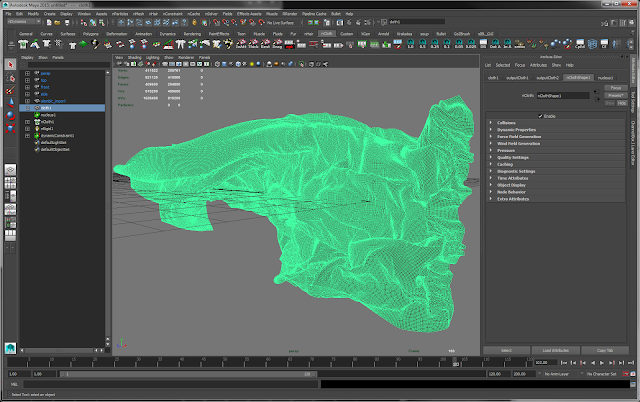Switch to the Polygons shelf tab

point(91,34)
